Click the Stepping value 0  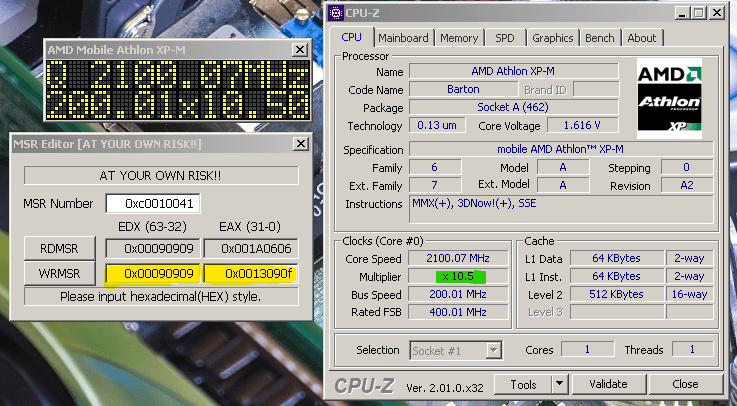point(687,167)
